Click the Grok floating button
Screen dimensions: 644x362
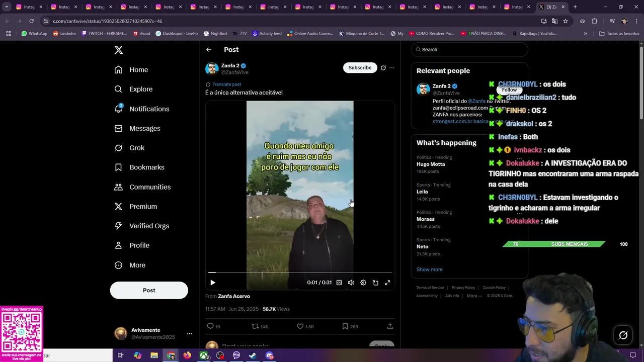click(x=623, y=335)
